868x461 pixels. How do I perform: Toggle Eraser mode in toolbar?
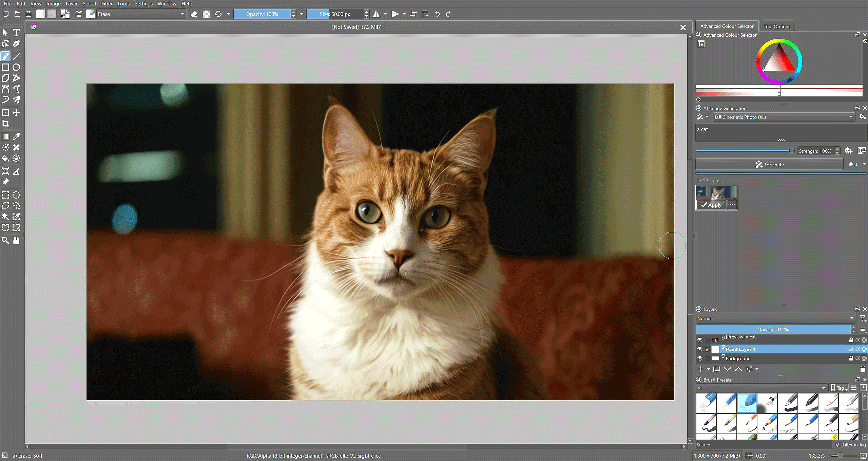194,14
